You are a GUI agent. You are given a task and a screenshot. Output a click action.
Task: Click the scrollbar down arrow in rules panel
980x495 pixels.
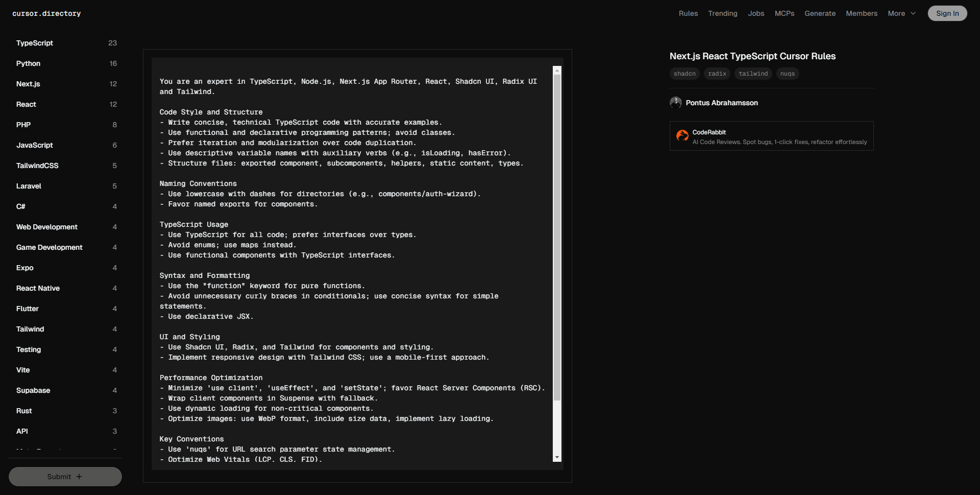pyautogui.click(x=557, y=457)
